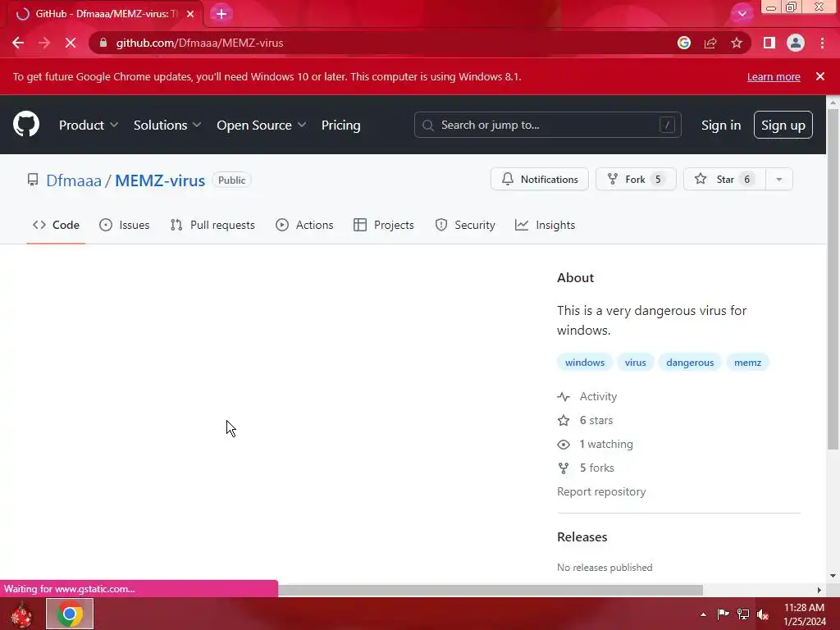The height and width of the screenshot is (630, 840).
Task: Switch to the Pull requests tab
Action: click(212, 225)
